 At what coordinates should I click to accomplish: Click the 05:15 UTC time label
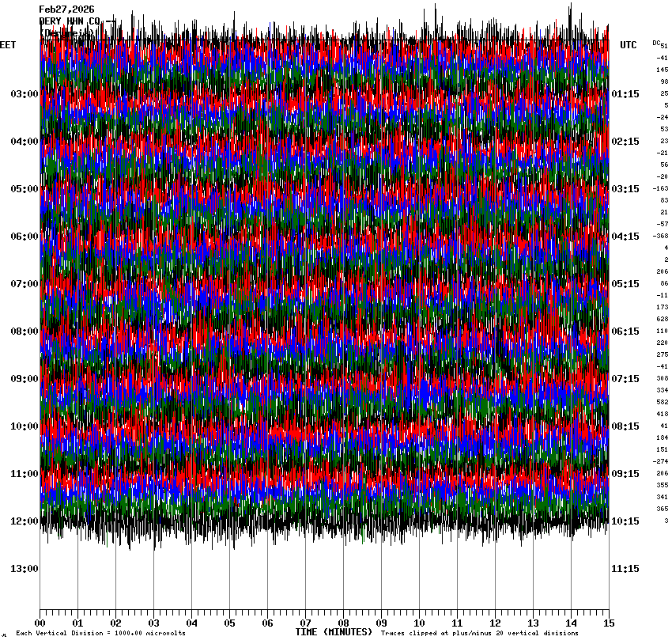pyautogui.click(x=625, y=284)
